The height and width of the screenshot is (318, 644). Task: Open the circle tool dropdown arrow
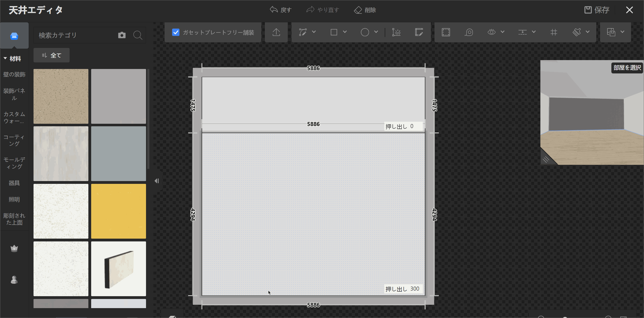376,32
